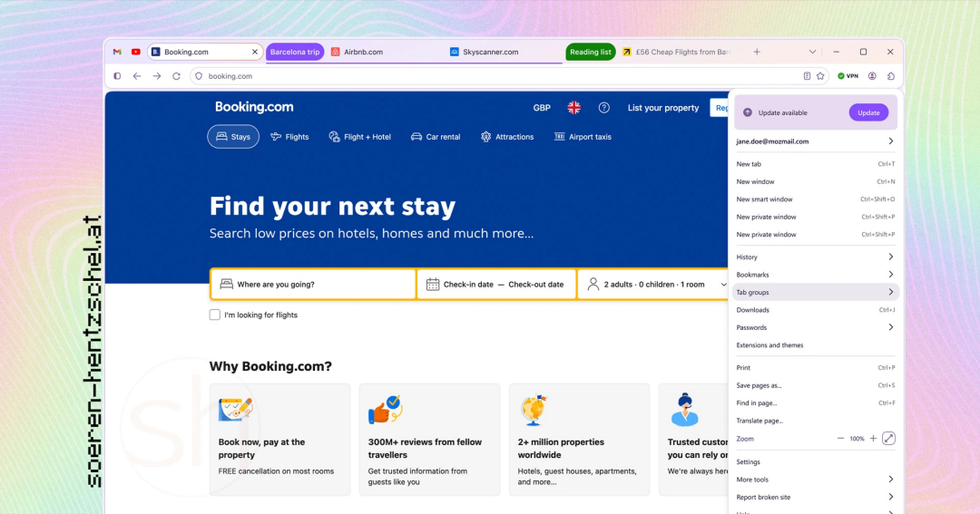Expand the Bookmarks submenu
This screenshot has width=980, height=514.
point(815,275)
